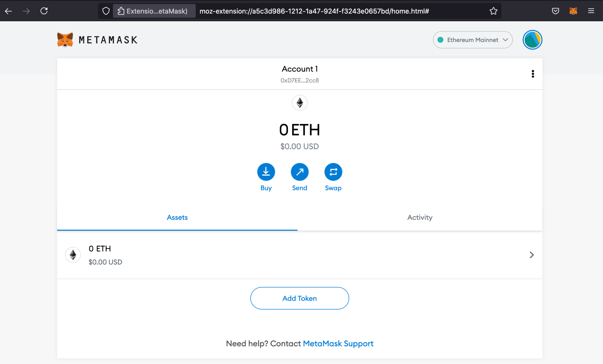Open Firefox hamburger menu
603x364 pixels.
591,11
